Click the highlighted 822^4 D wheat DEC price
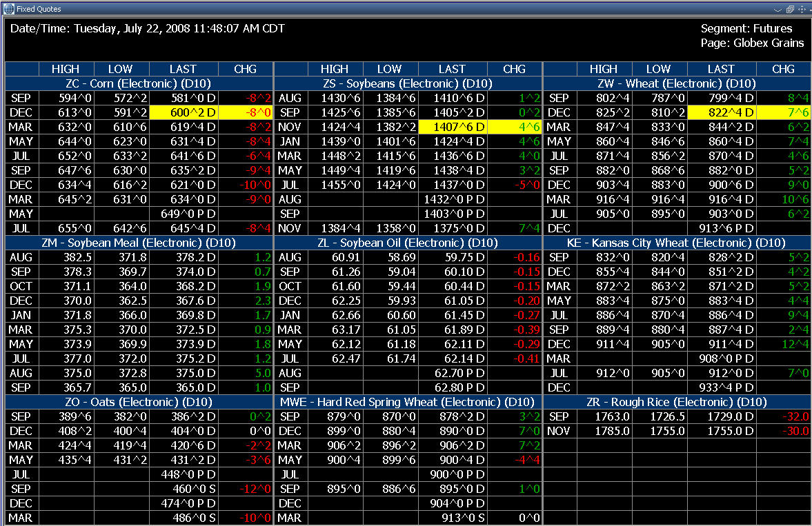This screenshot has height=526, width=812. click(x=722, y=112)
